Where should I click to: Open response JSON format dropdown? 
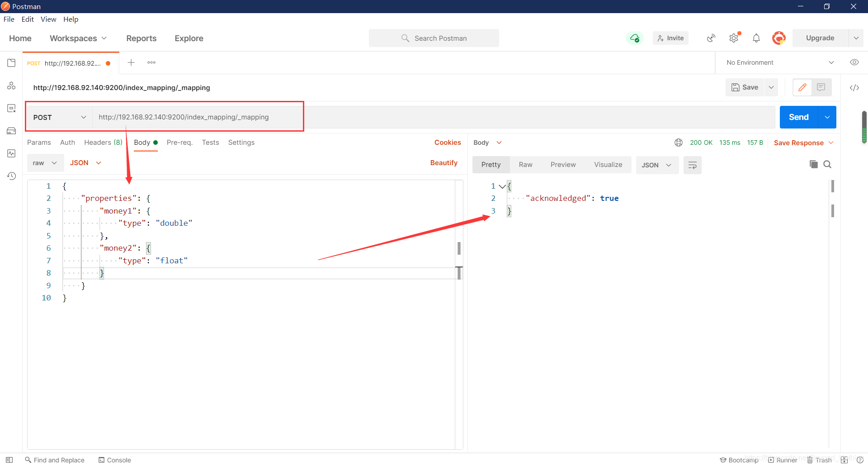tap(657, 165)
